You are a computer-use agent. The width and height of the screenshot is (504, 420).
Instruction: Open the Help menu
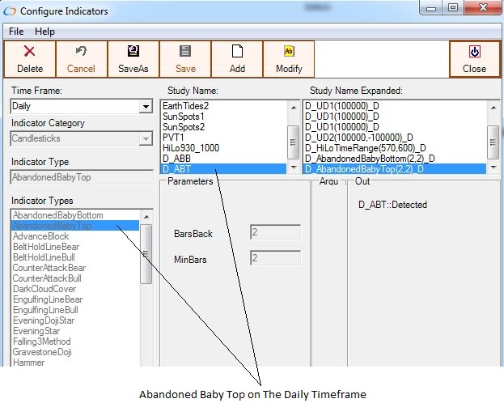(44, 32)
